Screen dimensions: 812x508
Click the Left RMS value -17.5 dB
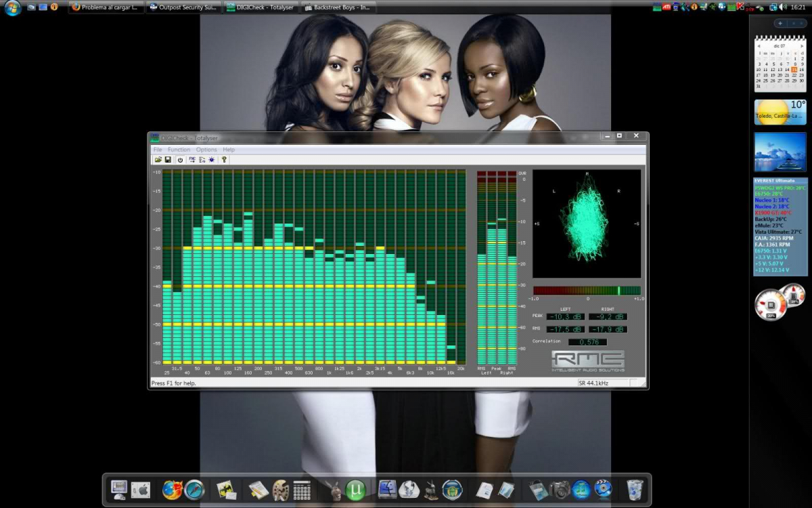[566, 329]
